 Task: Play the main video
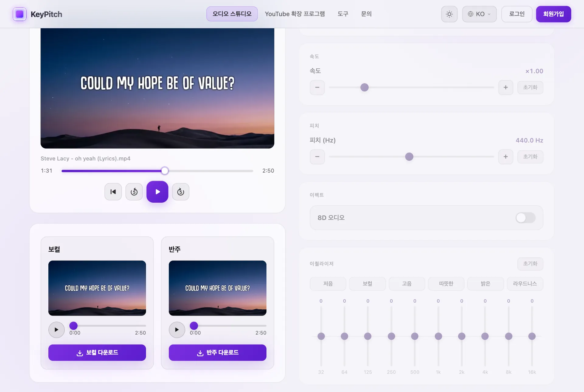click(157, 192)
